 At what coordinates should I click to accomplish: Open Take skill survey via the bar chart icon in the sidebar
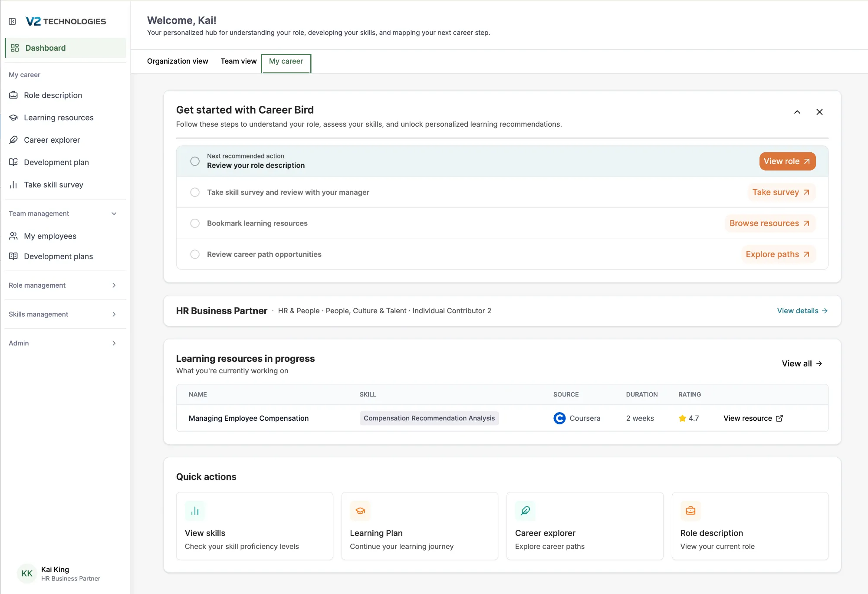[x=13, y=185]
